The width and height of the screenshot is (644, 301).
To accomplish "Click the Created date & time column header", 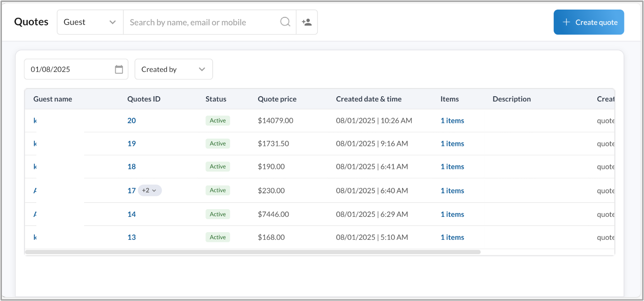I will (x=369, y=99).
